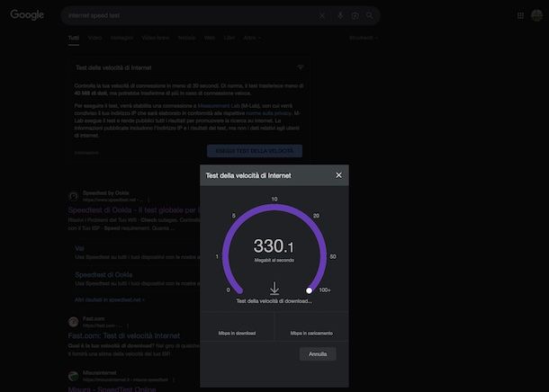The image size is (549, 392).
Task: Open the Google account profile avatar
Action: (536, 15)
